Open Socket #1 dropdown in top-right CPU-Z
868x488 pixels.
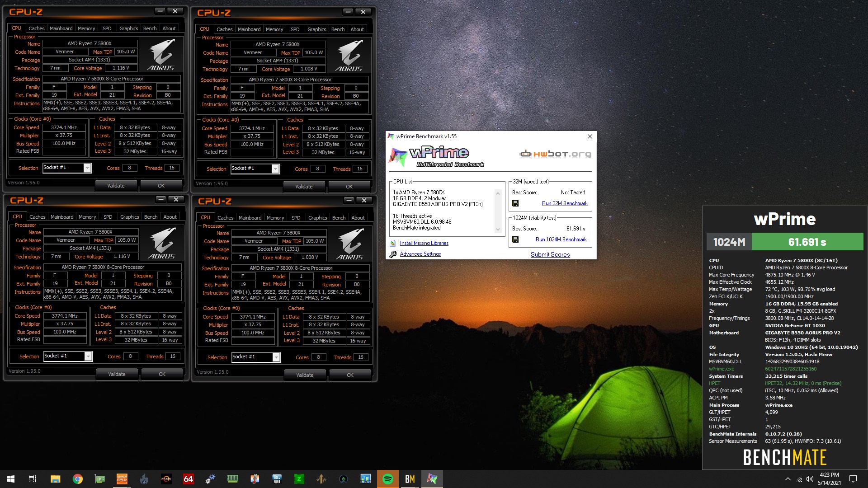275,169
